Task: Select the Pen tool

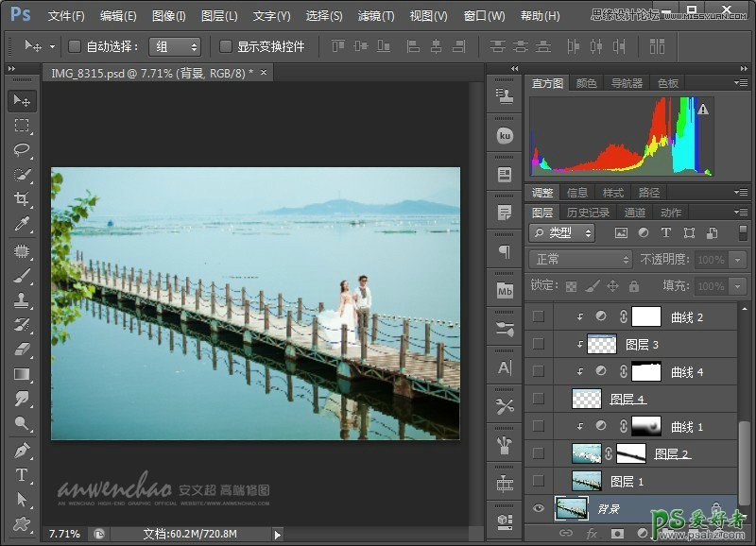Action: [x=22, y=451]
